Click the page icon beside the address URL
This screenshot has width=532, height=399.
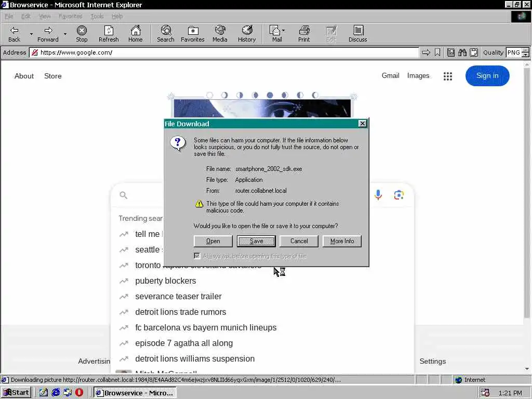point(35,52)
